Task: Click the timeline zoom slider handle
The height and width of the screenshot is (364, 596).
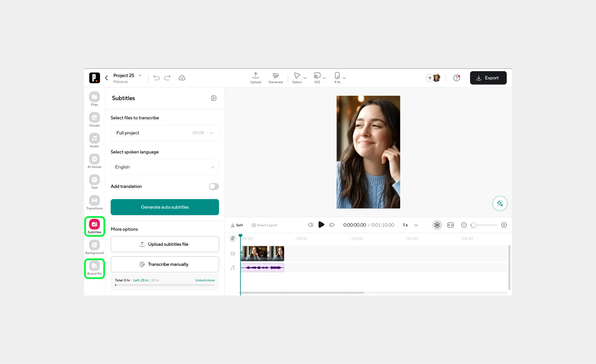Action: coord(474,225)
